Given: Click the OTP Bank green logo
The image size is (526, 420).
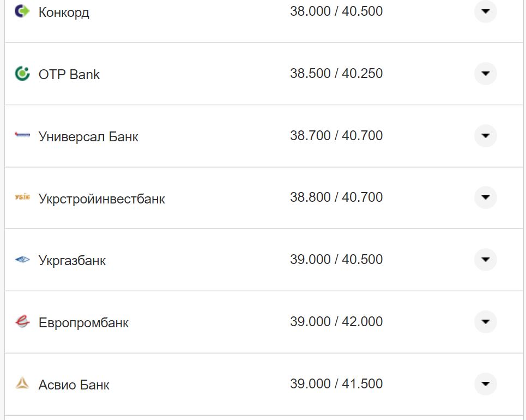Looking at the screenshot, I should point(22,74).
